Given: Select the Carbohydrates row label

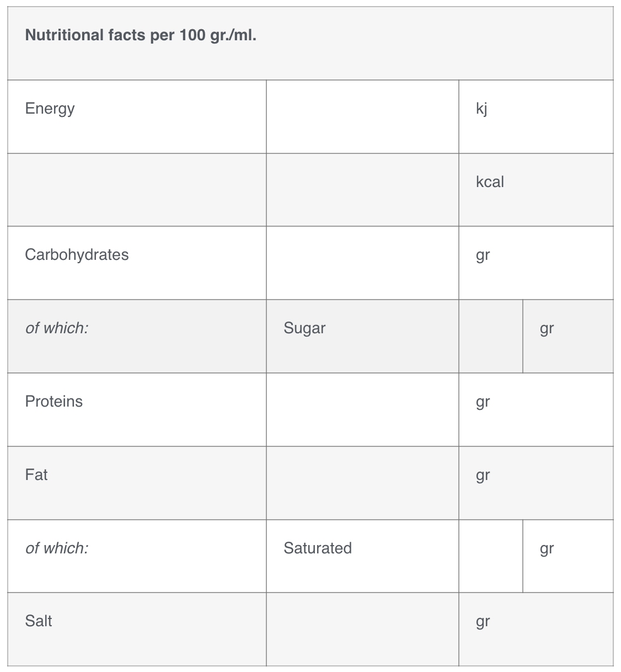Looking at the screenshot, I should coord(77,254).
